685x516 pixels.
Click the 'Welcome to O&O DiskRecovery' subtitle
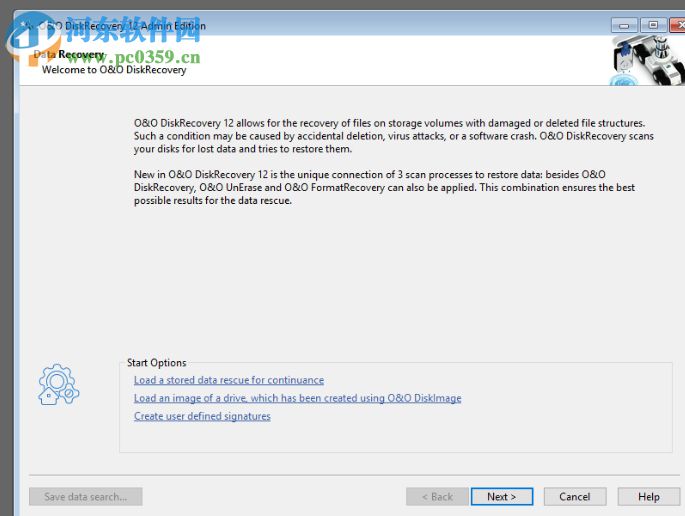coord(114,70)
